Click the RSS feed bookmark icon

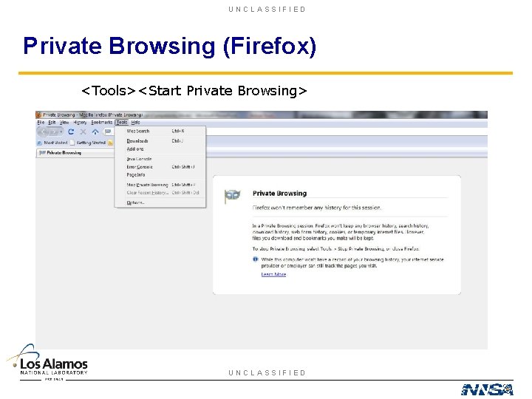tap(110, 143)
